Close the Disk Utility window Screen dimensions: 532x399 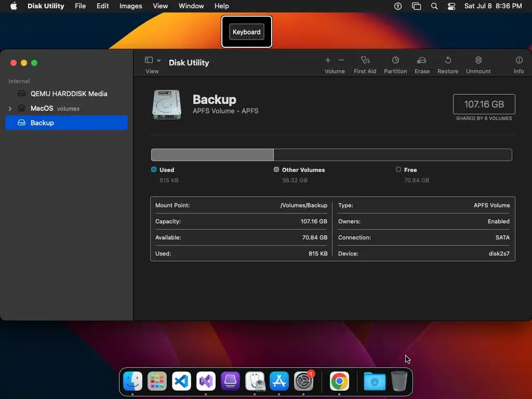click(14, 63)
